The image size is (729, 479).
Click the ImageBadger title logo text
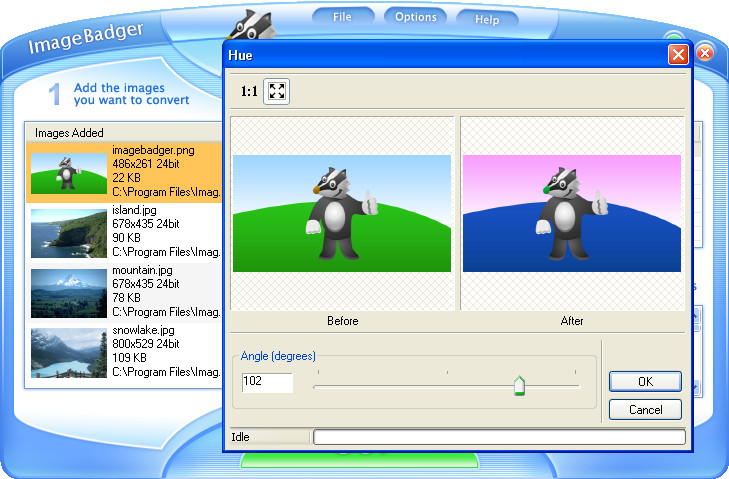86,38
